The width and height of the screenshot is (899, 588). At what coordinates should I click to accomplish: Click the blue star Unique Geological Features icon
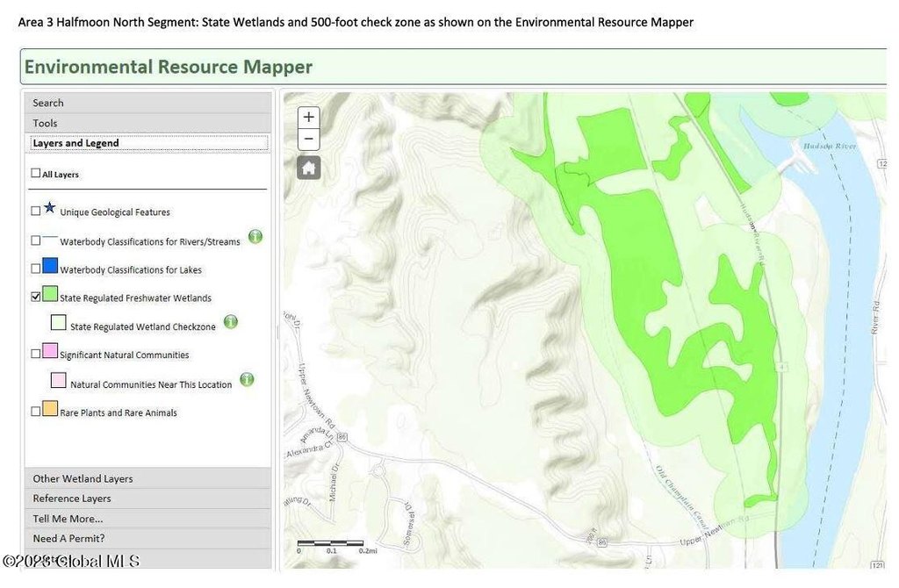(x=49, y=209)
